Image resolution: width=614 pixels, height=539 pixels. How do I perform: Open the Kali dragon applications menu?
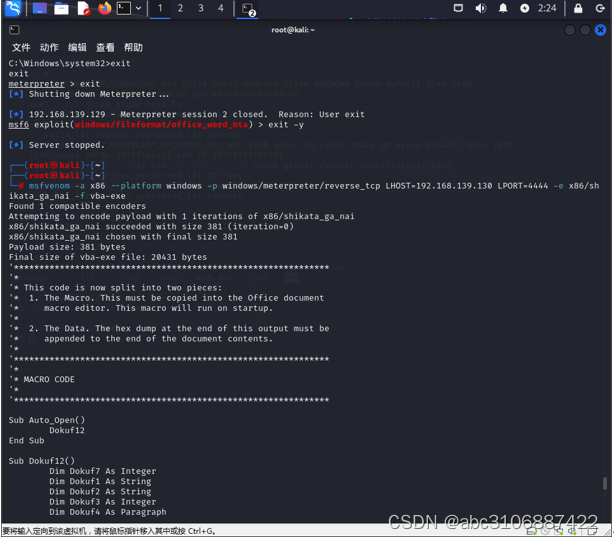[13, 8]
